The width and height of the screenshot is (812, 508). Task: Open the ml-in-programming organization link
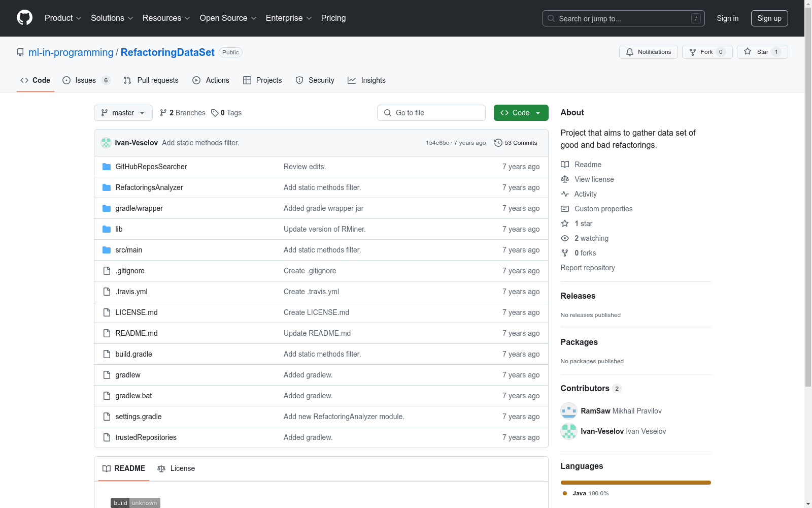point(71,52)
